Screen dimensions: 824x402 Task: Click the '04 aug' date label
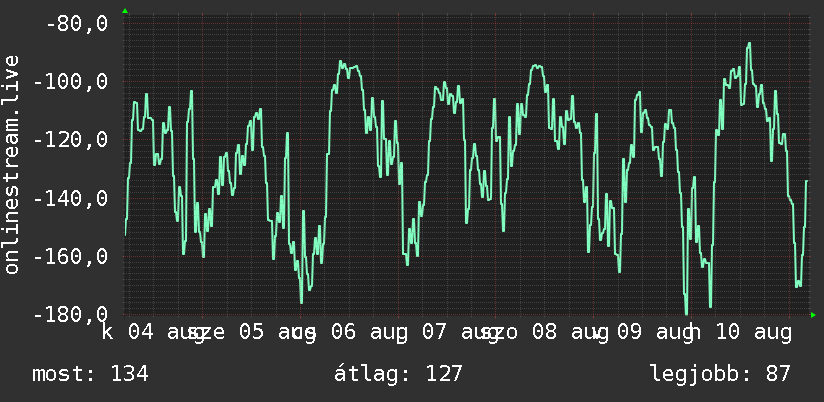point(168,333)
